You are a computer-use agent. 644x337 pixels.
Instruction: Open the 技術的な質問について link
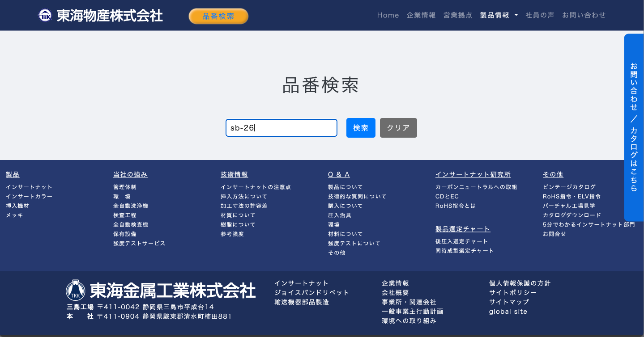point(357,197)
